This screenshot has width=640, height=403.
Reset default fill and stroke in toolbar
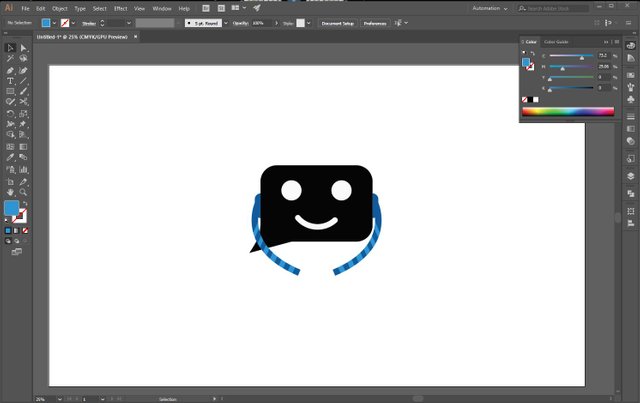6,220
